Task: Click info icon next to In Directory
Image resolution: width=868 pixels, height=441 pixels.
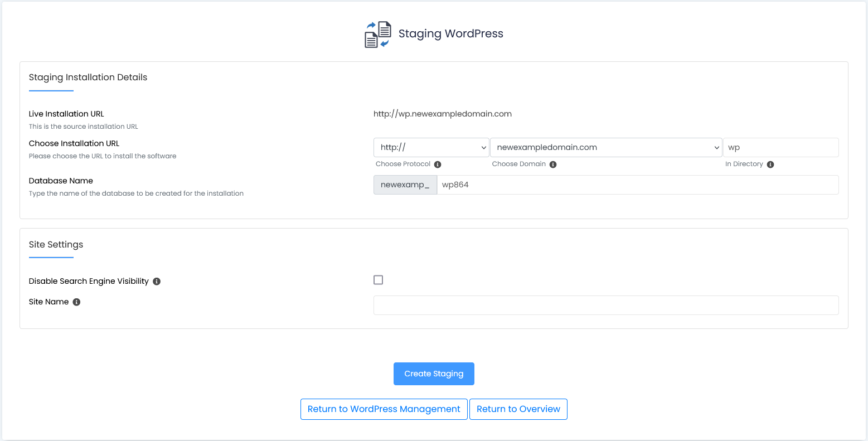Action: (x=770, y=164)
